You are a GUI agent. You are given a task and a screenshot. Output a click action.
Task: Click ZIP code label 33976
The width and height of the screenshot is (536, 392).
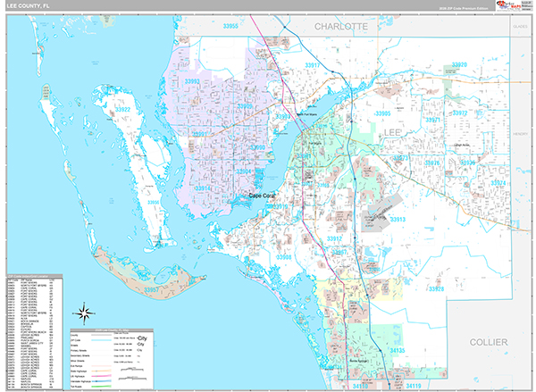(x=432, y=163)
